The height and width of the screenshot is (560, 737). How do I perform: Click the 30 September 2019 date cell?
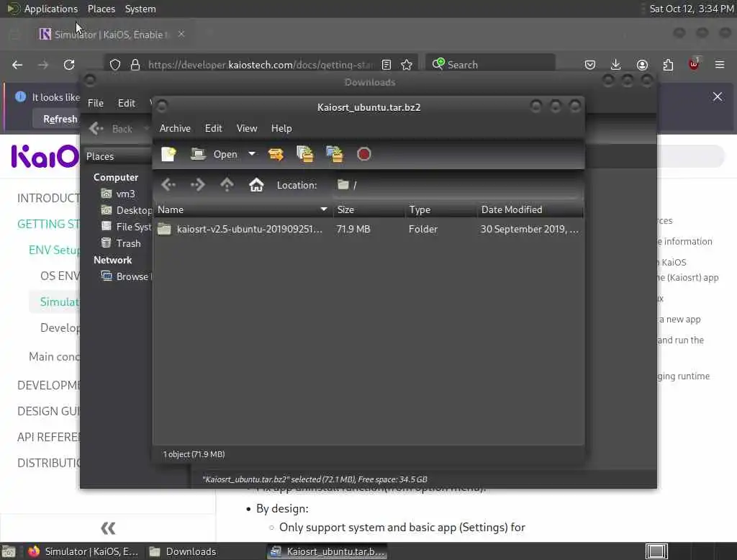529,229
